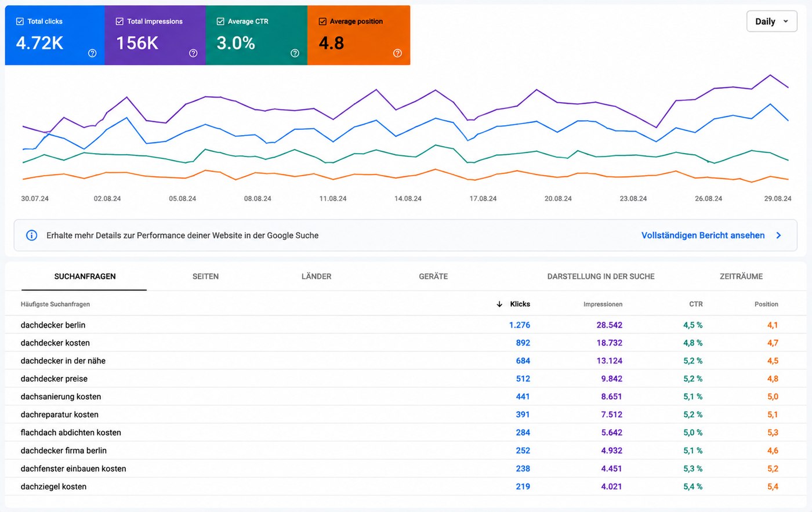812x512 pixels.
Task: Click the impressions value 13.124
Action: click(x=610, y=361)
